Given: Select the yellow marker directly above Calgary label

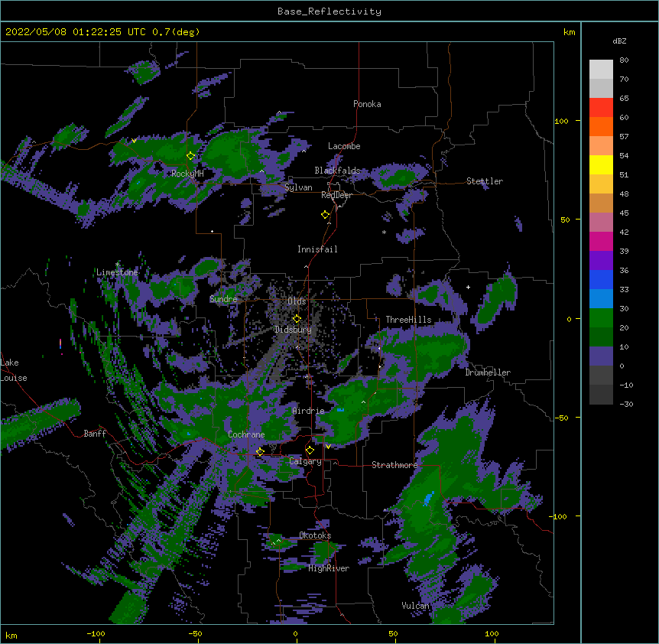Looking at the screenshot, I should tap(310, 450).
